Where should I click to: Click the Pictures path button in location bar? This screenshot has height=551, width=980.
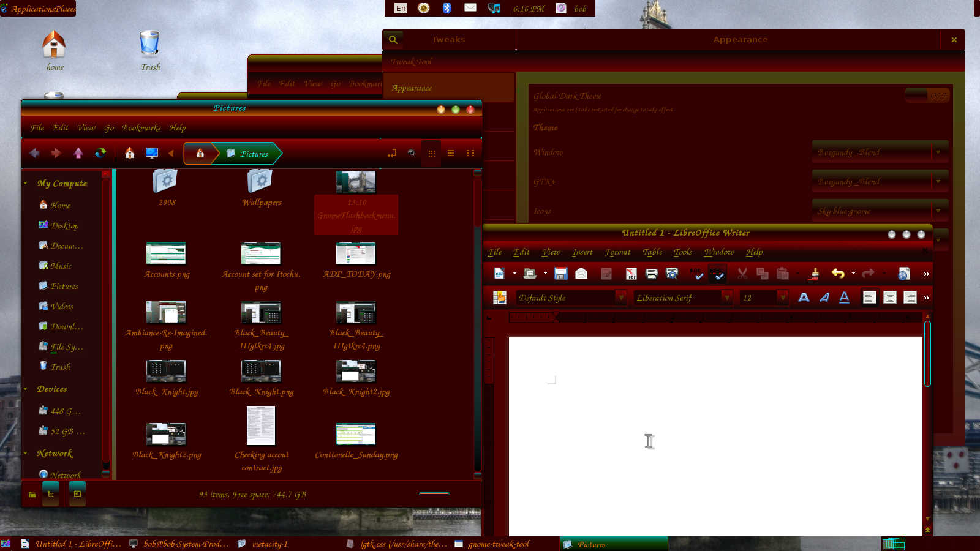[x=247, y=154]
